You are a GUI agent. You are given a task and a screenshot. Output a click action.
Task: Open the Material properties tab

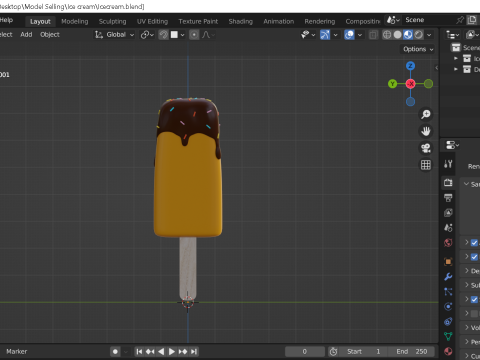click(448, 351)
